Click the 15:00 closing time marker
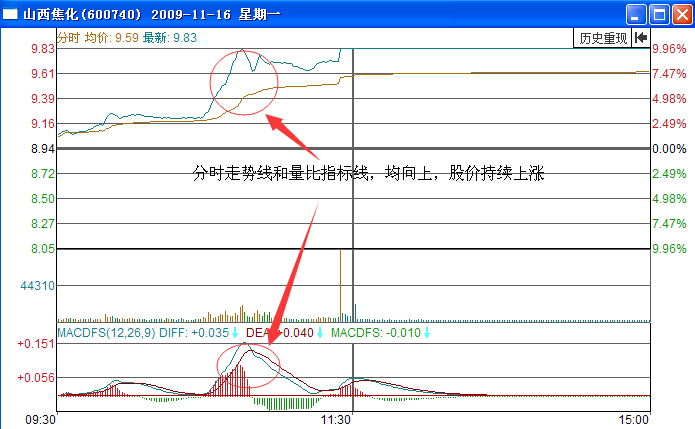The height and width of the screenshot is (429, 695). [634, 420]
